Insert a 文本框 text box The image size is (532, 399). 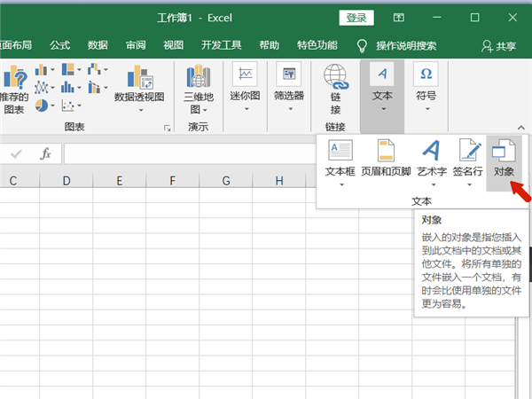point(340,160)
